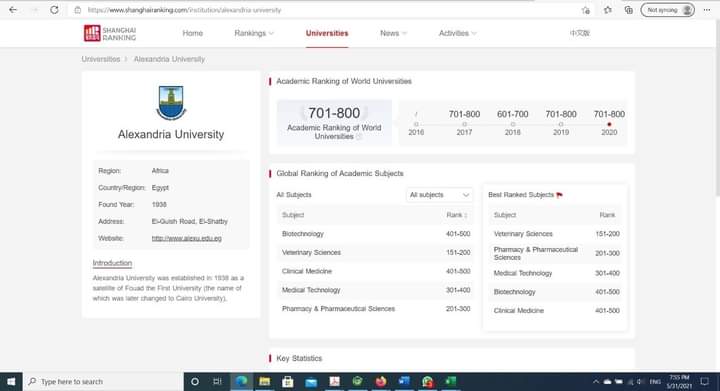Screen dimensions: 720x391
Task: Open the browser settings ellipsis menu
Action: pos(707,10)
